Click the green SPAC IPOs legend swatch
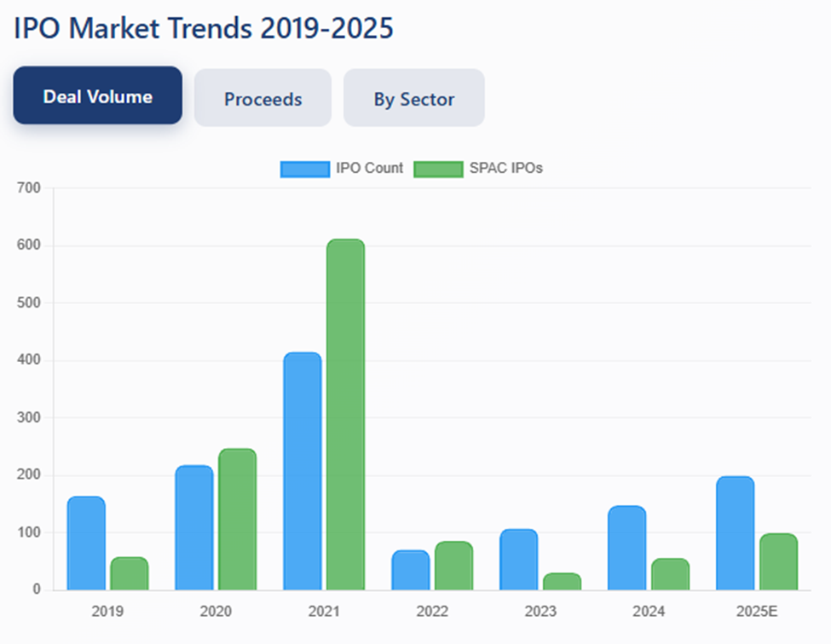 438,169
